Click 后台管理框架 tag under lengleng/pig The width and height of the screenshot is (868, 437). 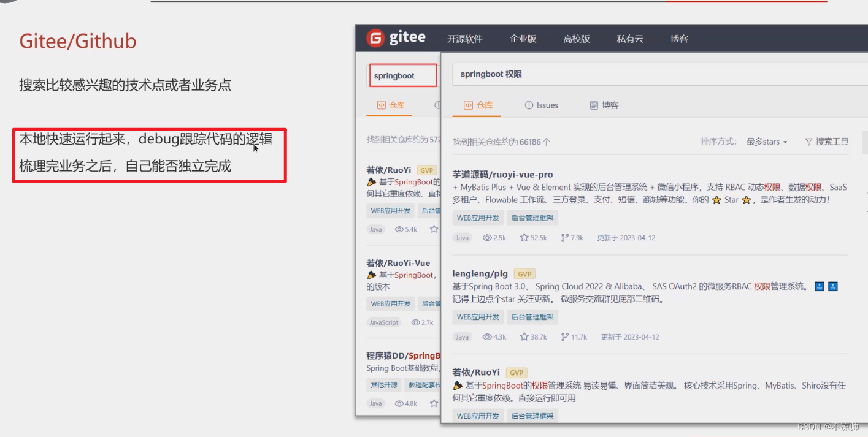[x=532, y=317]
